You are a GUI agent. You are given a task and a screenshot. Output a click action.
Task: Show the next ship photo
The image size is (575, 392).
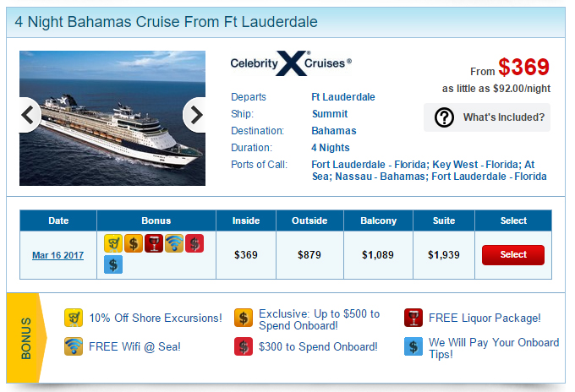194,115
